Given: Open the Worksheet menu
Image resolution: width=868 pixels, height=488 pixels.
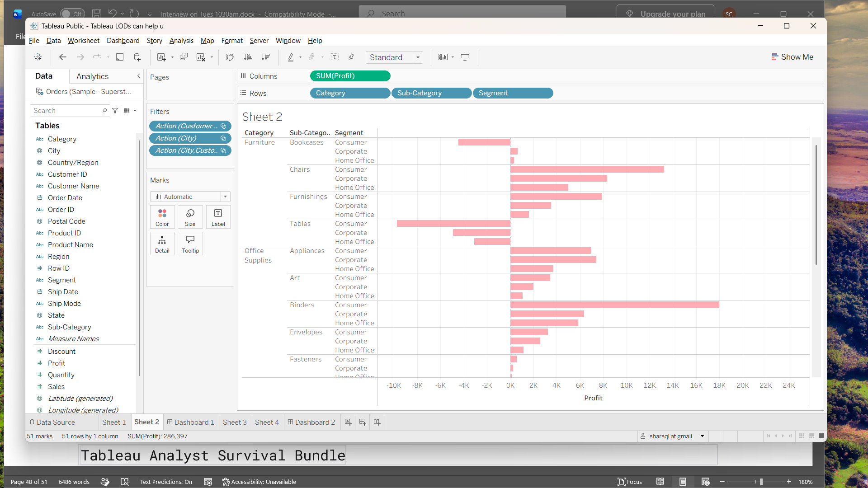Looking at the screenshot, I should [83, 41].
